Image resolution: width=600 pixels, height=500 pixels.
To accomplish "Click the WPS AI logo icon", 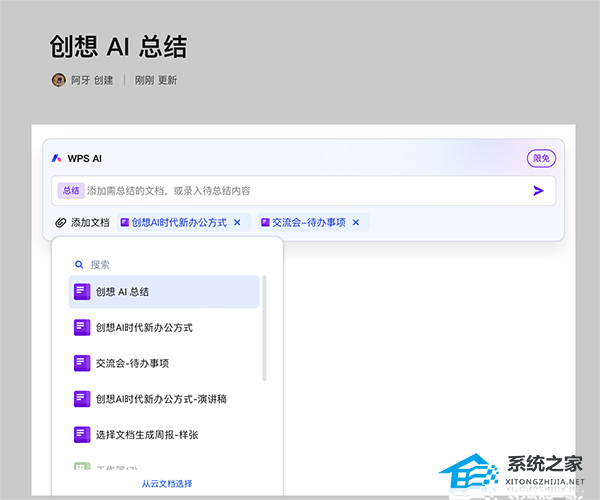I will click(x=57, y=158).
